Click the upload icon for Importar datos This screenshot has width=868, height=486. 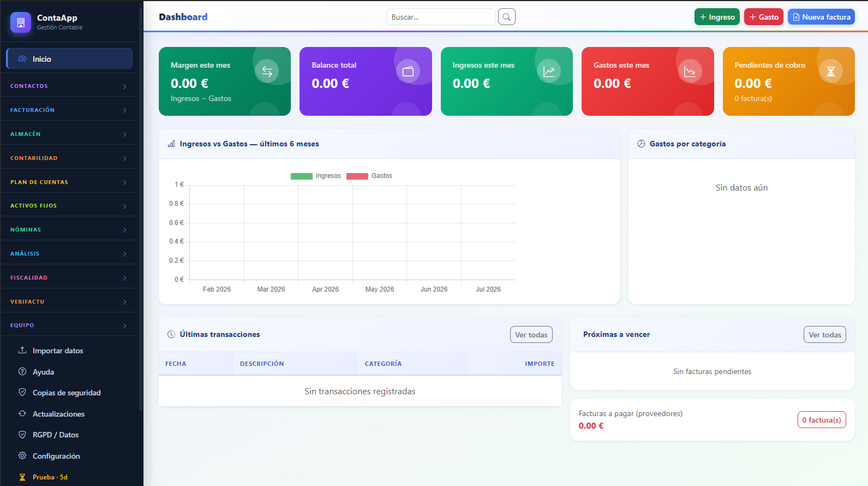[x=22, y=350]
